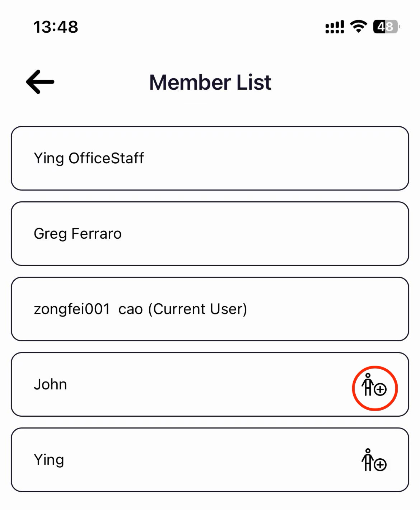Open the last Ying member card
This screenshot has height=510, width=420.
click(x=210, y=460)
